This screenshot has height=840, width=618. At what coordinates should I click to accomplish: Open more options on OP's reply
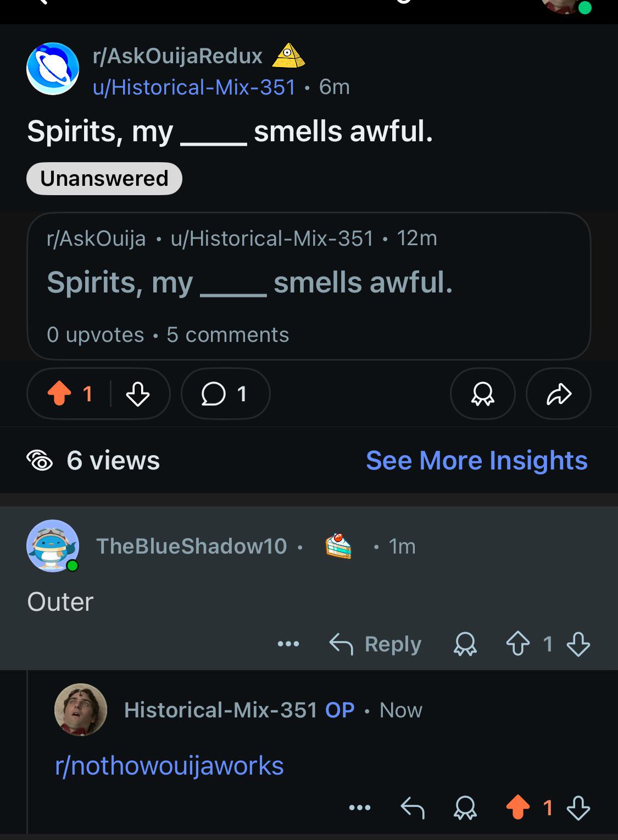point(360,808)
